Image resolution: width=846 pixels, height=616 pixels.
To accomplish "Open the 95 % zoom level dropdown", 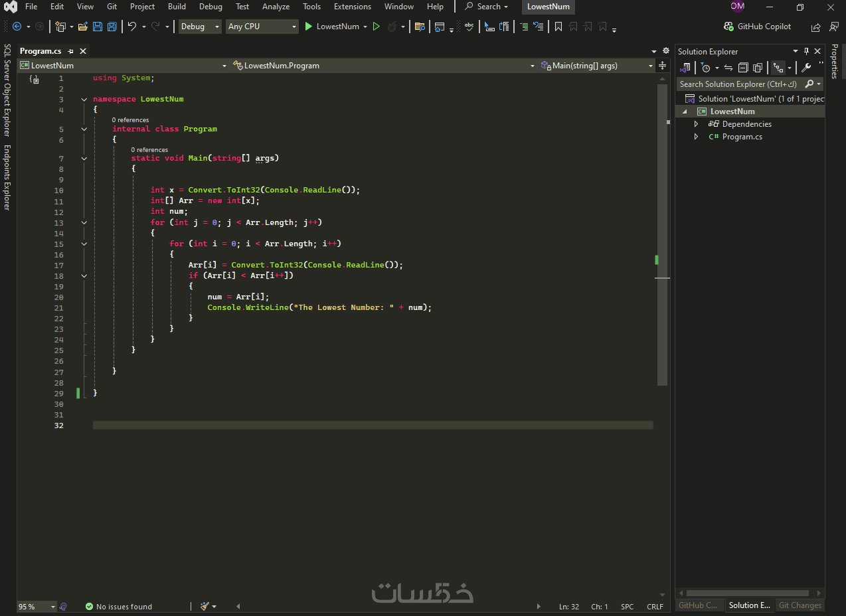I will tap(37, 606).
